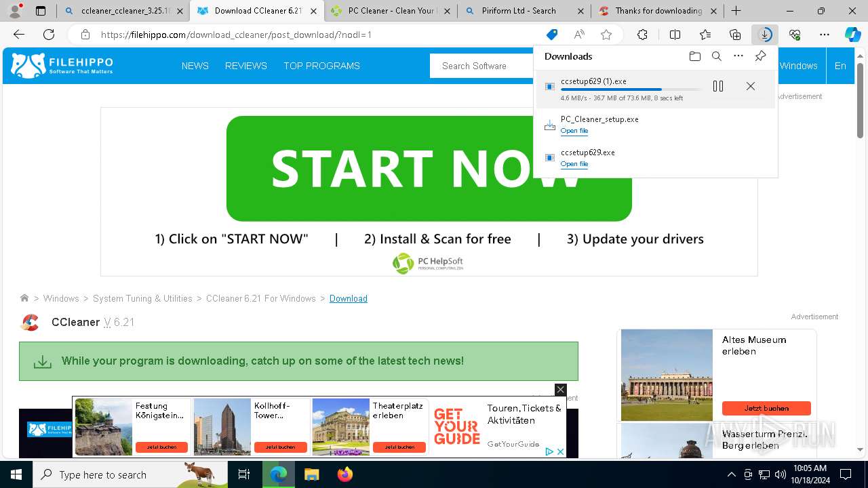Click the FileHippo logo

[62, 65]
